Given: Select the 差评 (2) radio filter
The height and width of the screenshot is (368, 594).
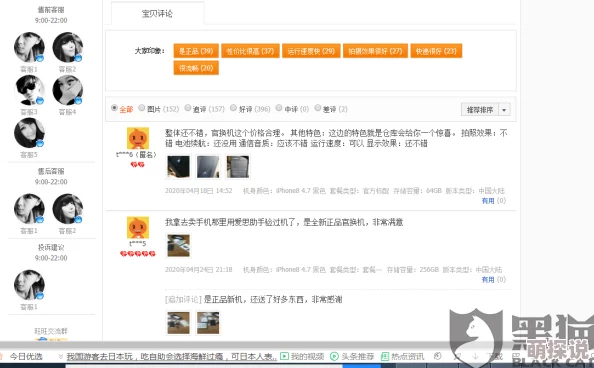Looking at the screenshot, I should [317, 108].
